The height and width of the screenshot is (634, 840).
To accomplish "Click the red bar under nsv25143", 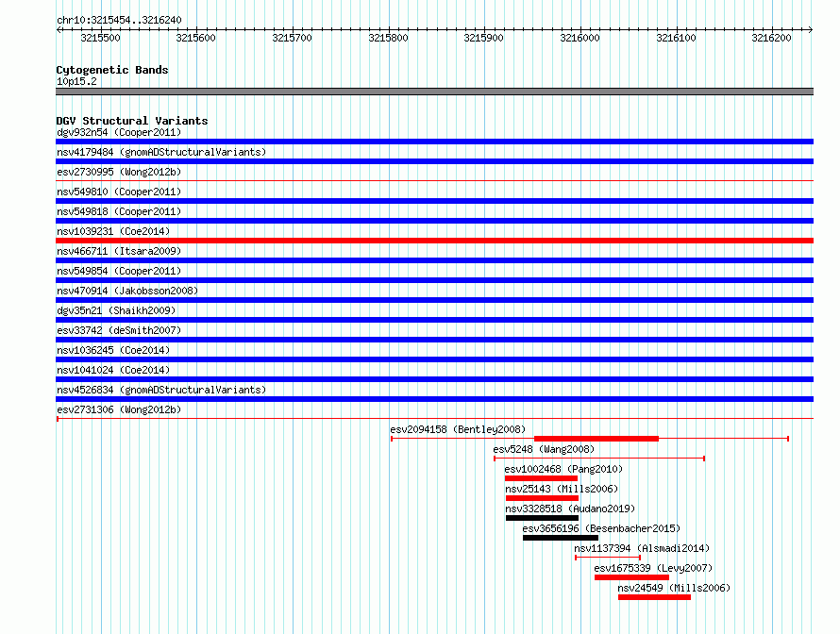I will (542, 498).
